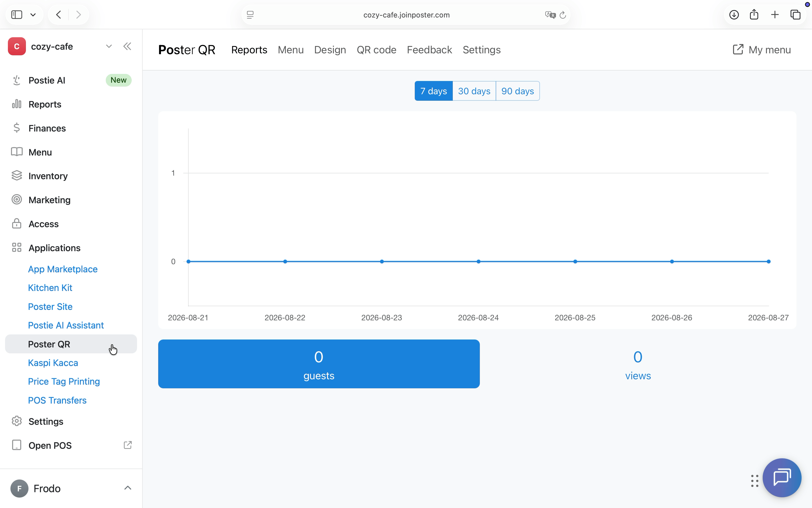Show browser downloads
This screenshot has height=508, width=812.
[734, 15]
